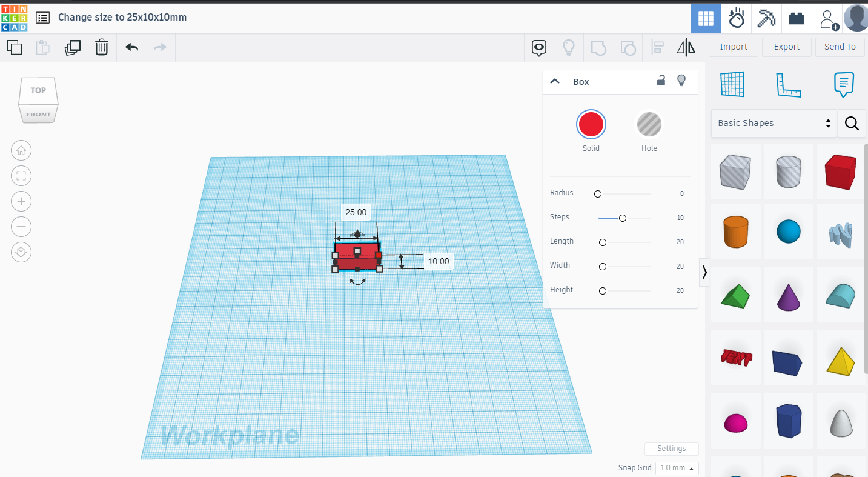Click the Ungroup shapes icon
Viewport: 868px width, 477px height.
[x=628, y=48]
